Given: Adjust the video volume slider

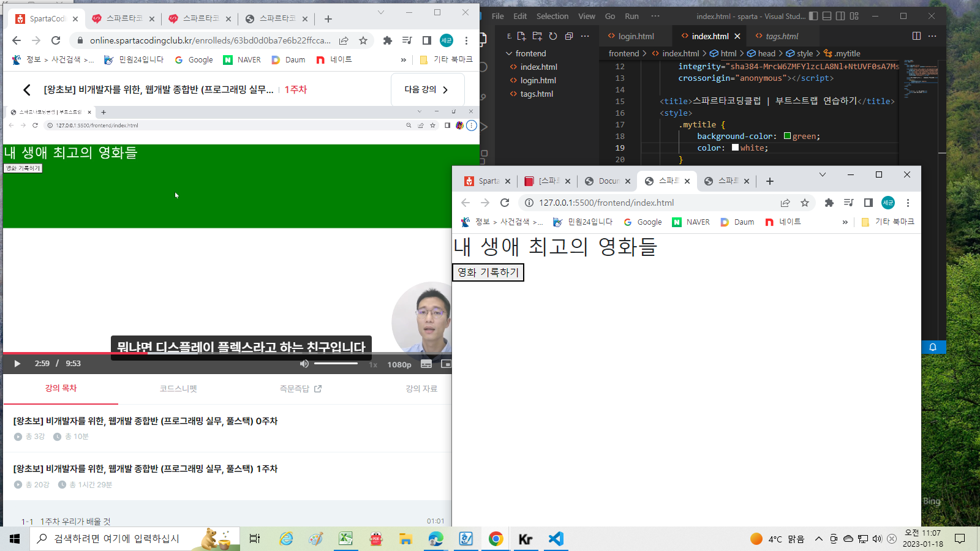Looking at the screenshot, I should point(336,364).
